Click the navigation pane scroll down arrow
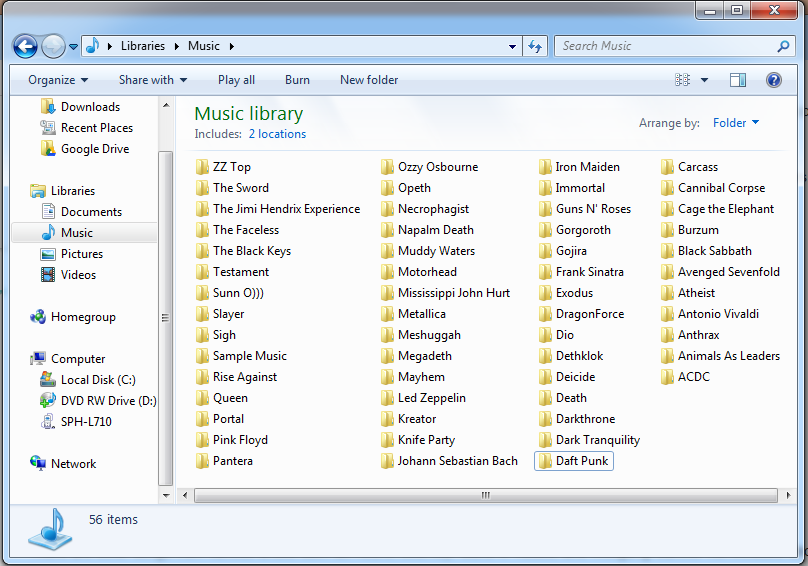Viewport: 808px width, 566px height. [166, 496]
